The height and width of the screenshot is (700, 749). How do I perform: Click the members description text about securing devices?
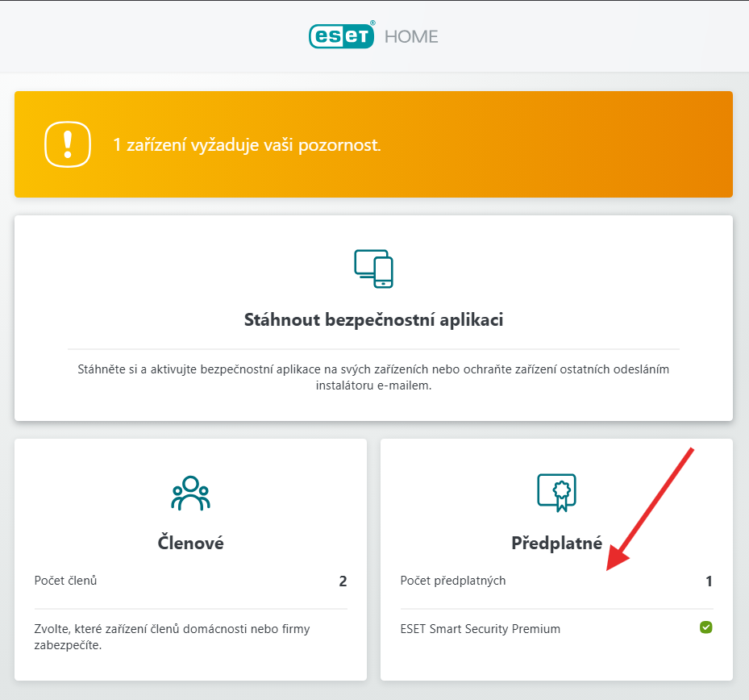tap(173, 636)
